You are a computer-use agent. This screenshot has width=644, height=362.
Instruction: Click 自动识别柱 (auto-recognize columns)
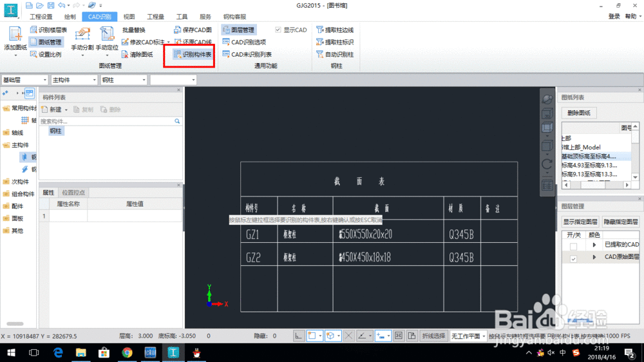coord(335,55)
